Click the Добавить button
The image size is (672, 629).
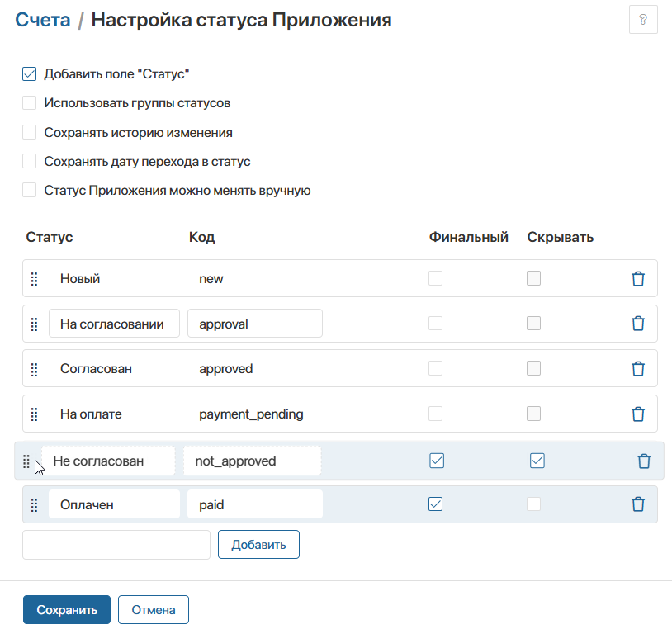point(258,545)
